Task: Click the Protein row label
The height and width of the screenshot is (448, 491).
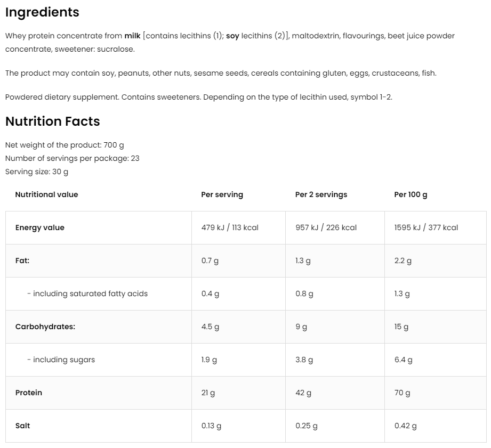Action: (x=29, y=393)
